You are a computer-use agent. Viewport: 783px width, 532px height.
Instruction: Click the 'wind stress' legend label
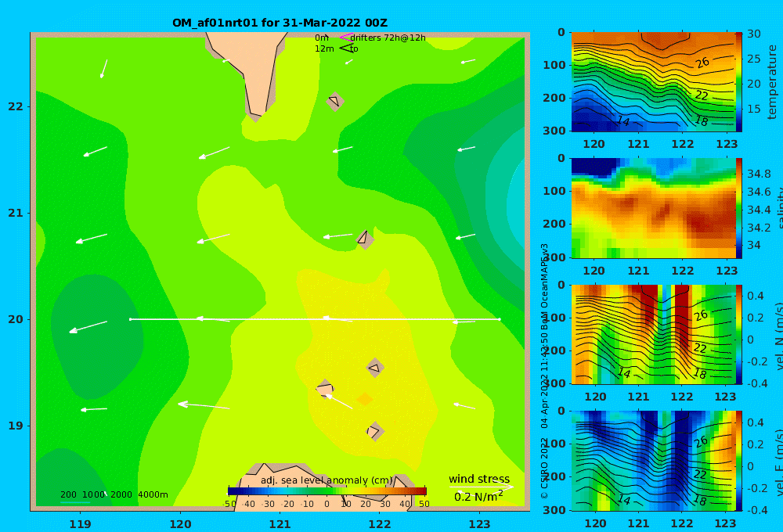click(x=479, y=479)
